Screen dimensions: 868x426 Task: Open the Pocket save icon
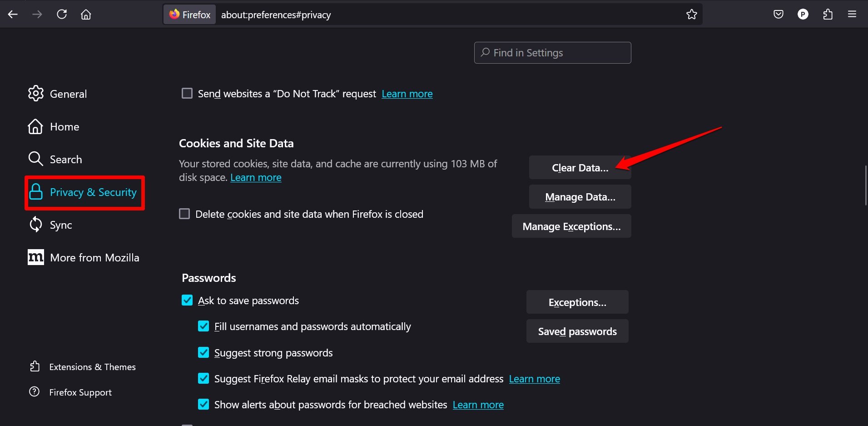click(779, 15)
